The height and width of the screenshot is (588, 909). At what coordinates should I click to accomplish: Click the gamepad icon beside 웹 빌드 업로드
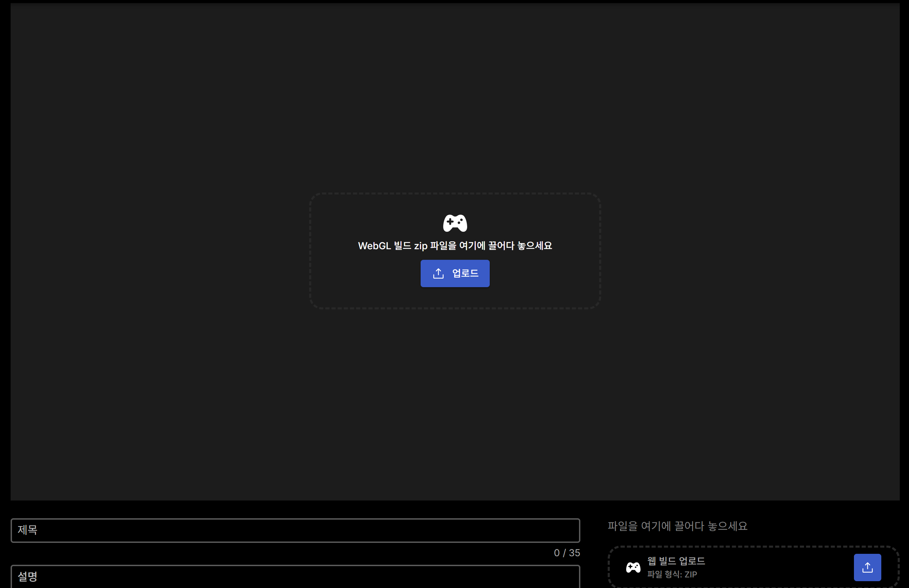click(x=633, y=567)
